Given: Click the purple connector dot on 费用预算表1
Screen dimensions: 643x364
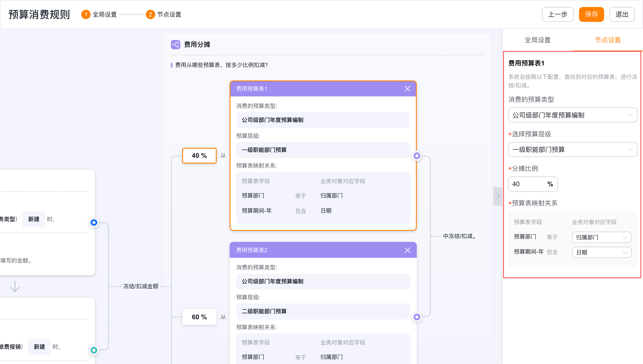Looking at the screenshot, I should pyautogui.click(x=417, y=156).
